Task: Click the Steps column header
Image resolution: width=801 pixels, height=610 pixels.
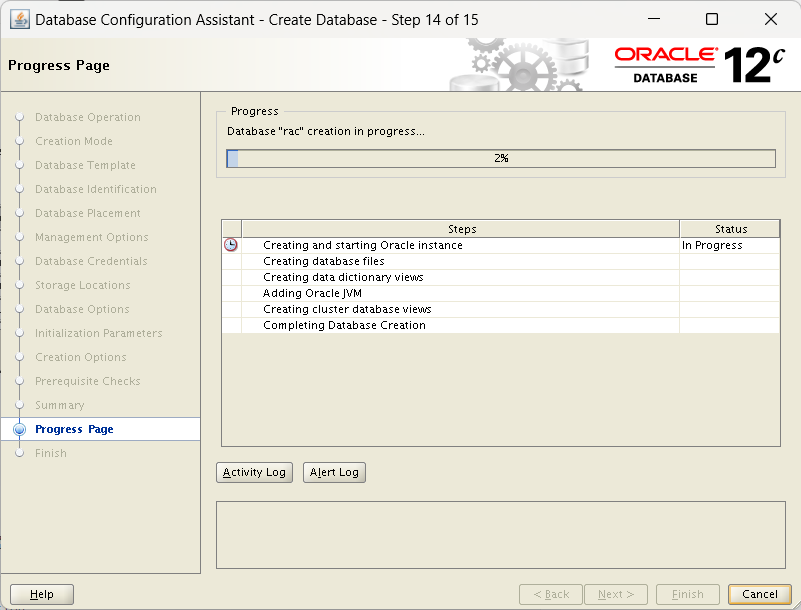Action: (461, 229)
